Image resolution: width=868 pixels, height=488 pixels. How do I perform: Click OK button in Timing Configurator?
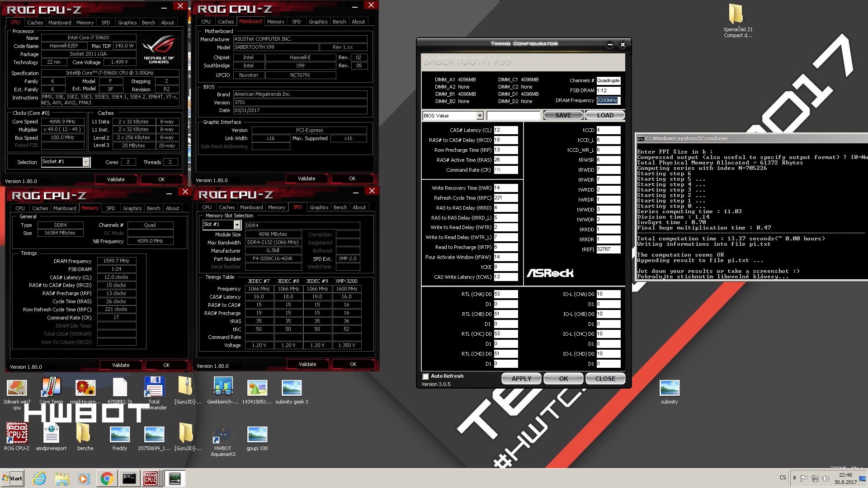pyautogui.click(x=563, y=379)
